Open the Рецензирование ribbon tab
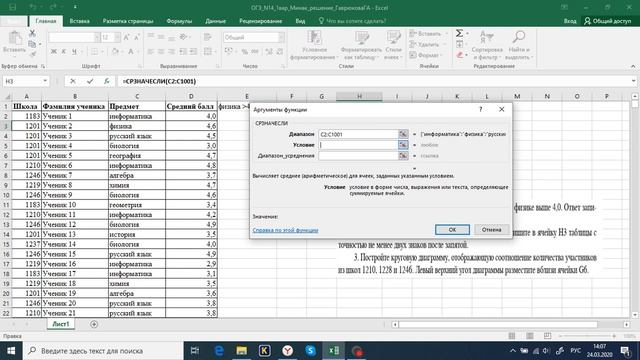The width and height of the screenshot is (640, 360). coord(260,21)
